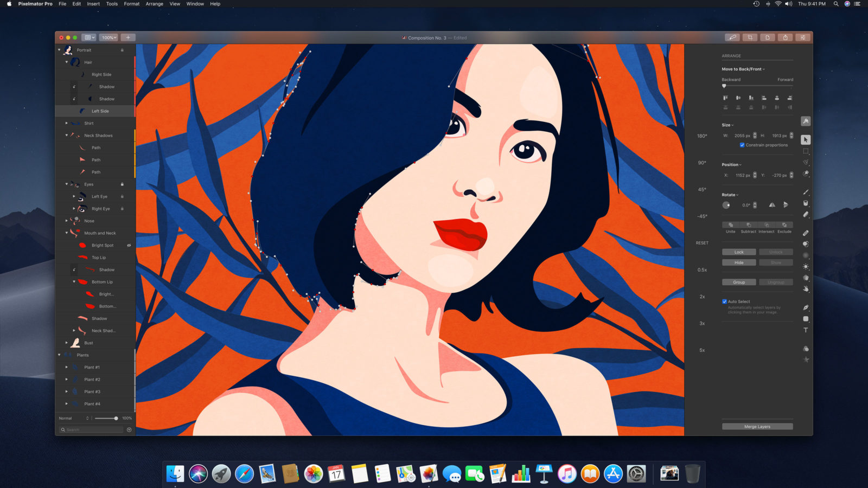Uncheck the Auto Select option
Viewport: 868px width, 488px height.
point(724,301)
